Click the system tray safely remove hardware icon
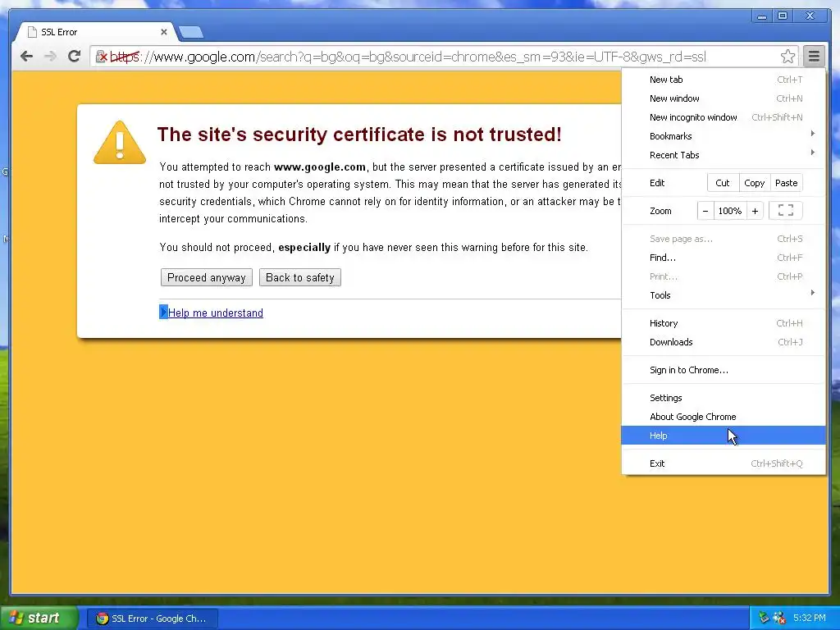The image size is (840, 630). point(764,618)
